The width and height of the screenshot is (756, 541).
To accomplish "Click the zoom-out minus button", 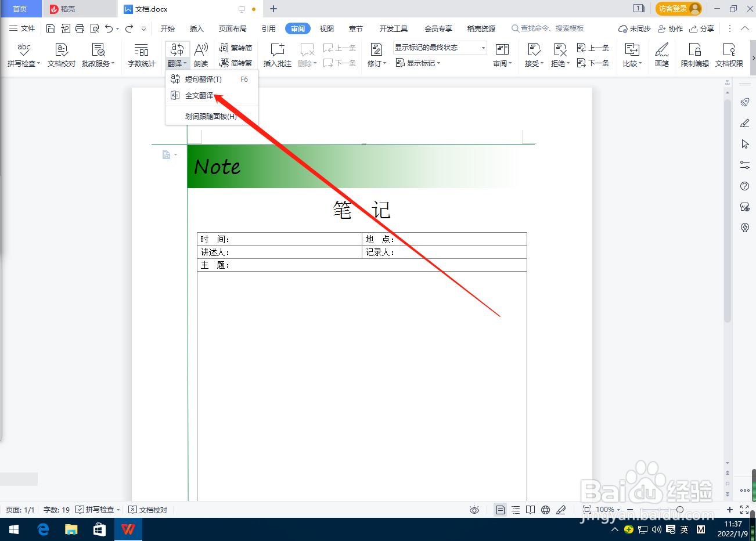I will 630,510.
